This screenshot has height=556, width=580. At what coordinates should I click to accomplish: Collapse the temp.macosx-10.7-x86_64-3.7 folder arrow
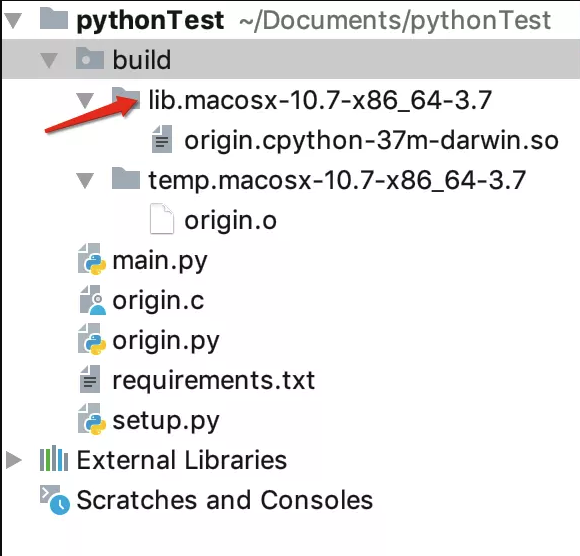(85, 181)
